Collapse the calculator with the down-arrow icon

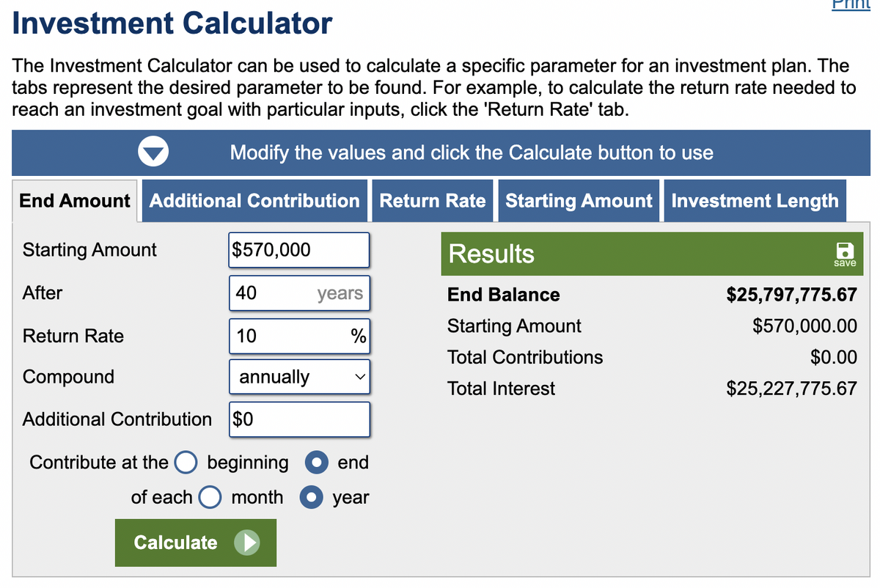pyautogui.click(x=155, y=152)
